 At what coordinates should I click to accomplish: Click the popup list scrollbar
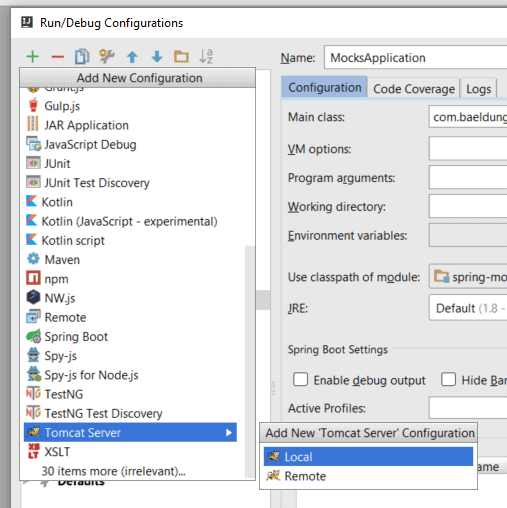(249, 362)
